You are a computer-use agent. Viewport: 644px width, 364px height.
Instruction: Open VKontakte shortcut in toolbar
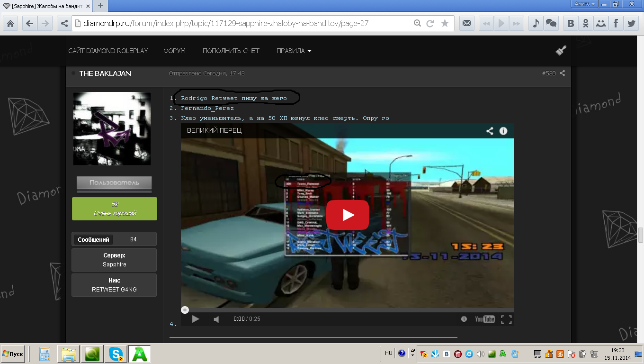click(x=571, y=23)
